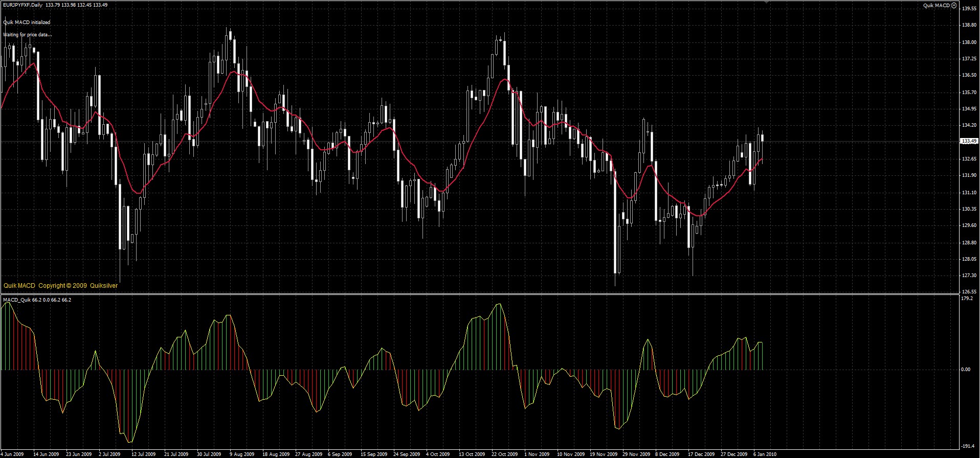Viewport: 980px width, 458px height.
Task: Click the 131.10 price axis value
Action: click(969, 192)
